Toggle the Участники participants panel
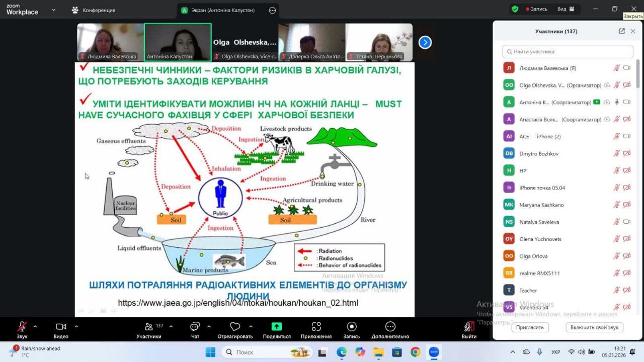 [x=149, y=327]
